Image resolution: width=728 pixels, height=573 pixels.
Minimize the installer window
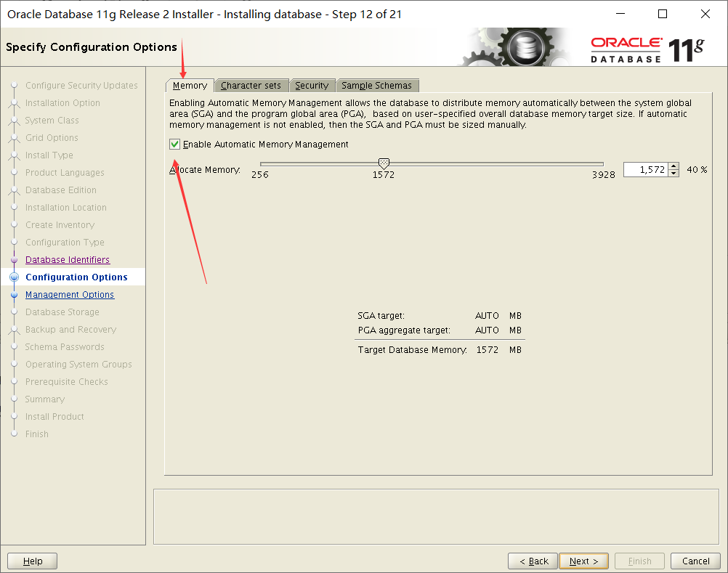click(x=620, y=14)
